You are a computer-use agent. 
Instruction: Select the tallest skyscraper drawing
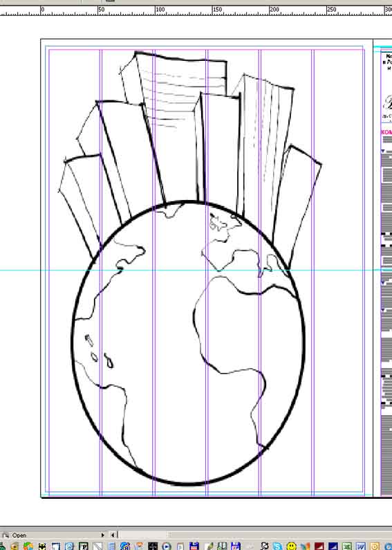click(x=174, y=127)
